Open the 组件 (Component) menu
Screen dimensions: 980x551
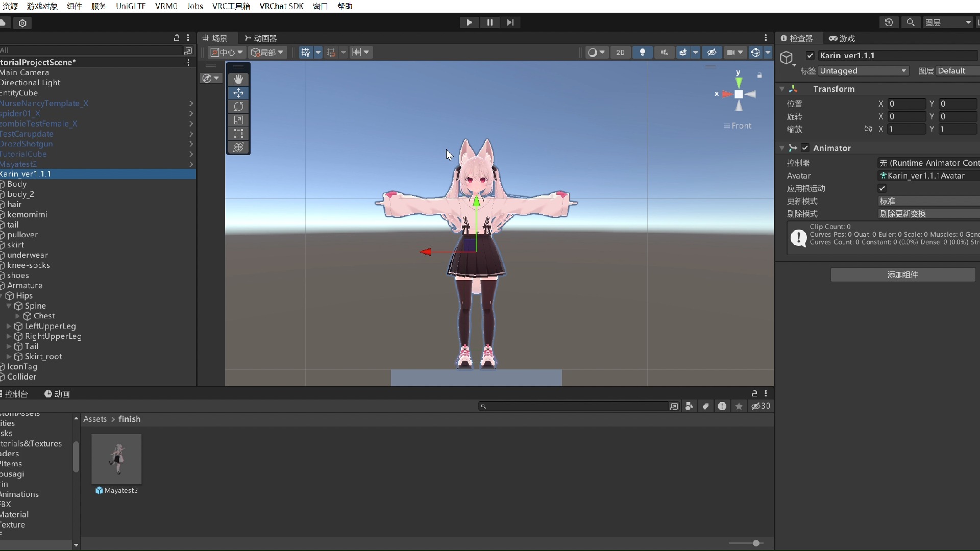coord(75,6)
